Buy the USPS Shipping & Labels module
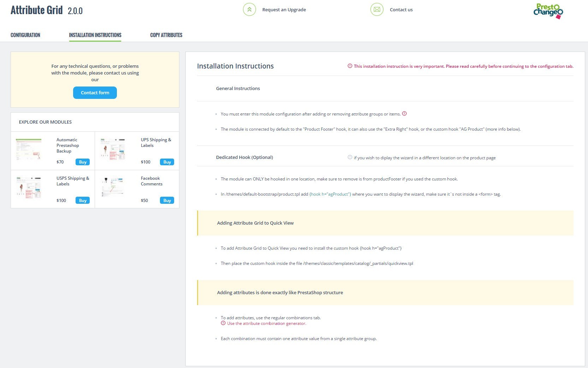The width and height of the screenshot is (588, 368). 83,201
